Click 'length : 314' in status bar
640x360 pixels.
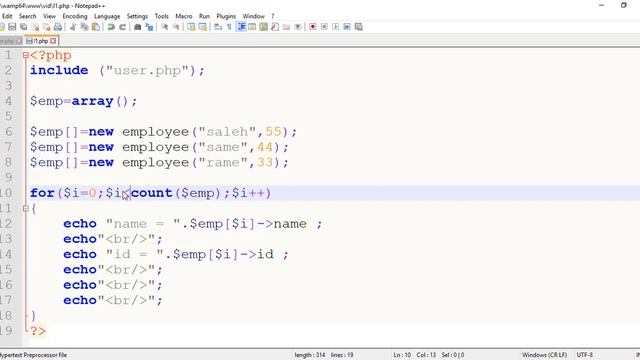(310, 355)
